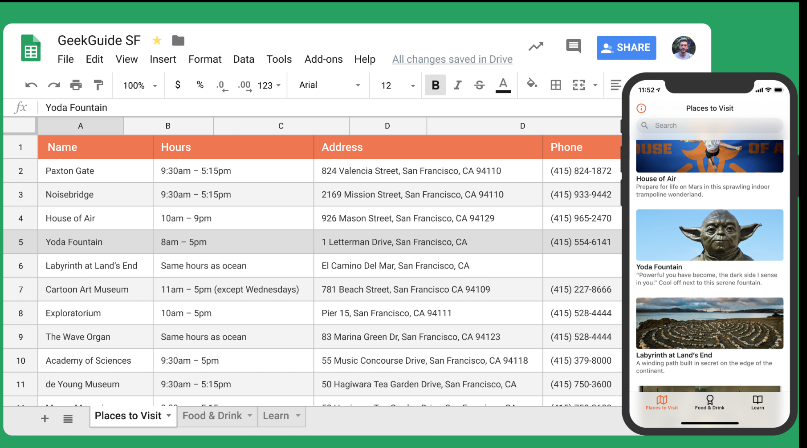Image resolution: width=807 pixels, height=448 pixels.
Task: Tap Food & Drink tab in phone app
Action: coord(710,403)
